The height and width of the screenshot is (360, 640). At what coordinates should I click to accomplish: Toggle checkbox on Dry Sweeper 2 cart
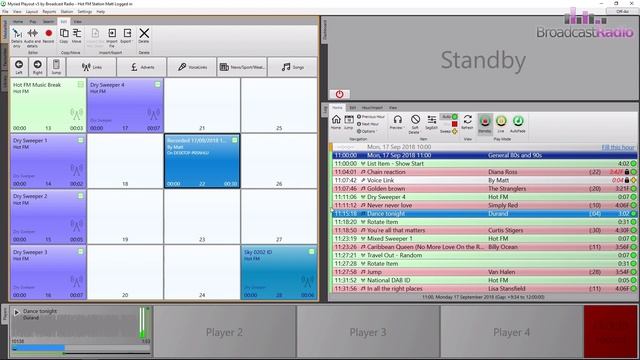tap(81, 196)
